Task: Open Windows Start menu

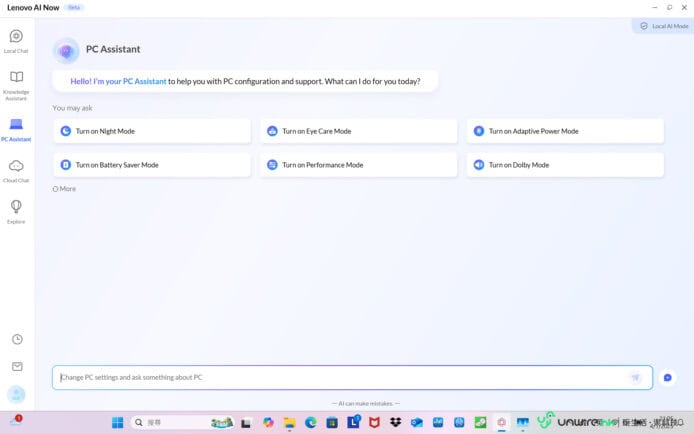Action: pyautogui.click(x=117, y=422)
